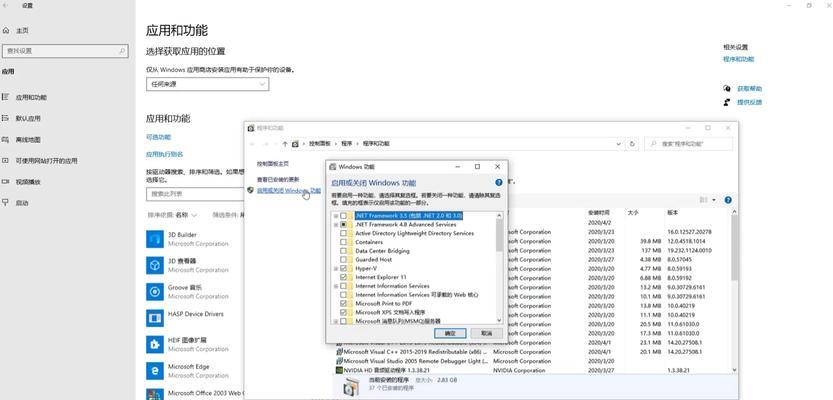Click 确定 in Windows 功能 dialog

[x=450, y=333]
